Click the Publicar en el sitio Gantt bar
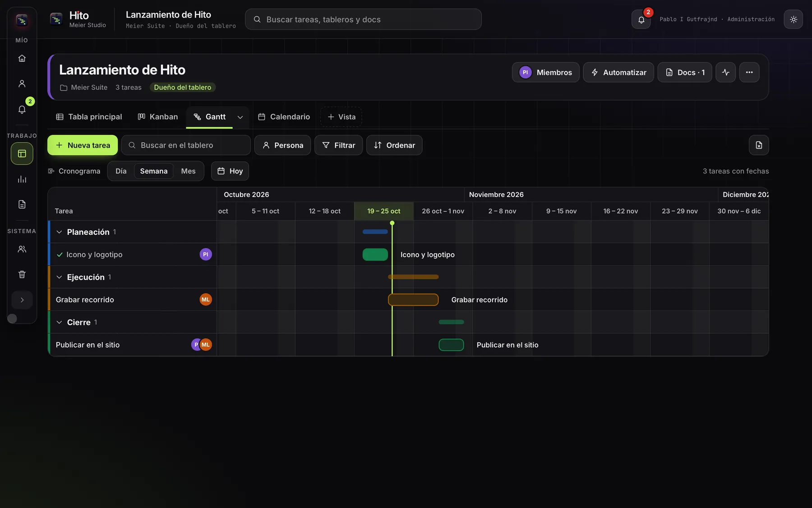 451,345
